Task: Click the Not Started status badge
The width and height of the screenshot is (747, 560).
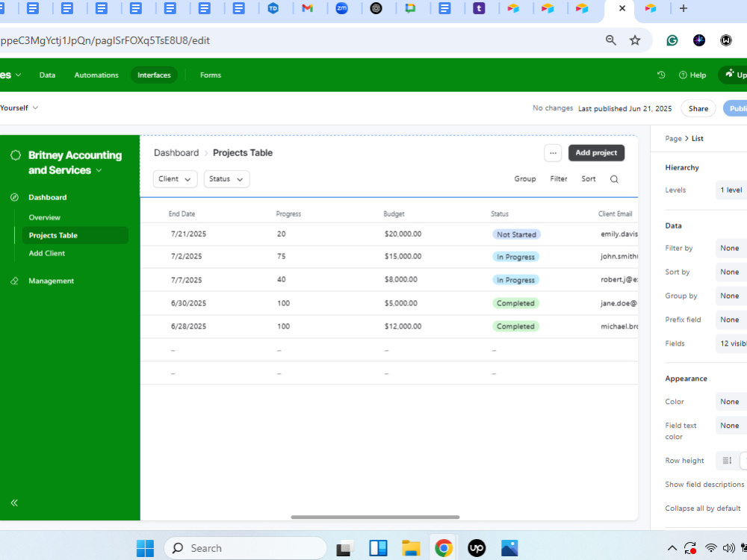Action: 516,234
